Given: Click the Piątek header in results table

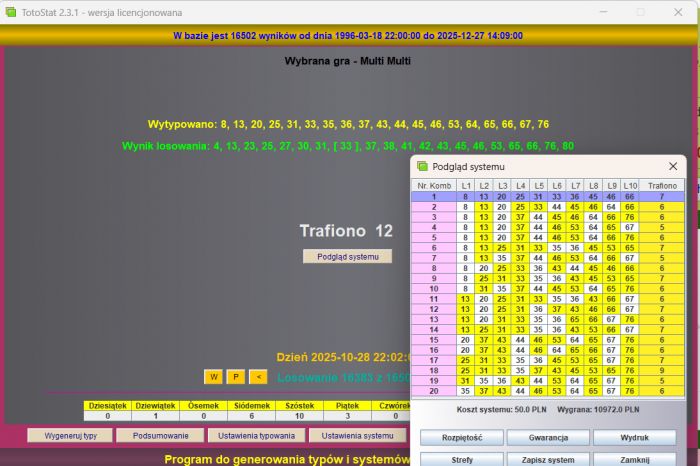Looking at the screenshot, I should coord(347,406).
